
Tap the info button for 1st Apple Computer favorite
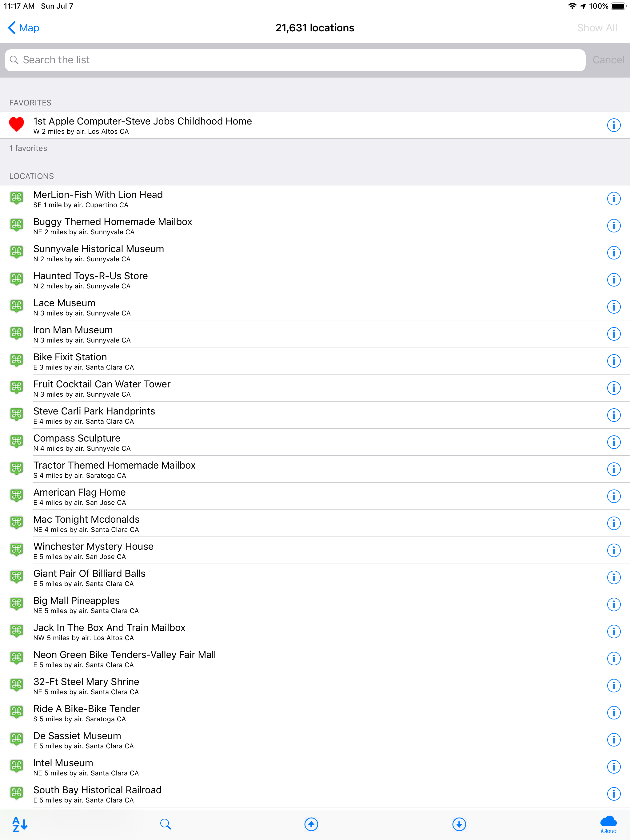point(614,125)
